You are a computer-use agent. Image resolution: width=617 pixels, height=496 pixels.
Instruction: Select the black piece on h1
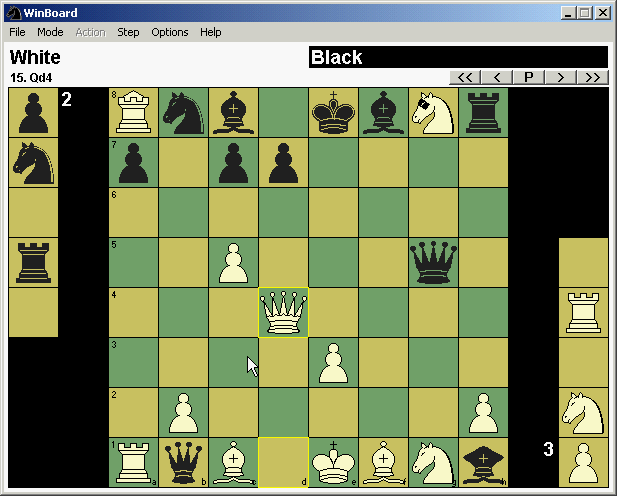point(483,463)
